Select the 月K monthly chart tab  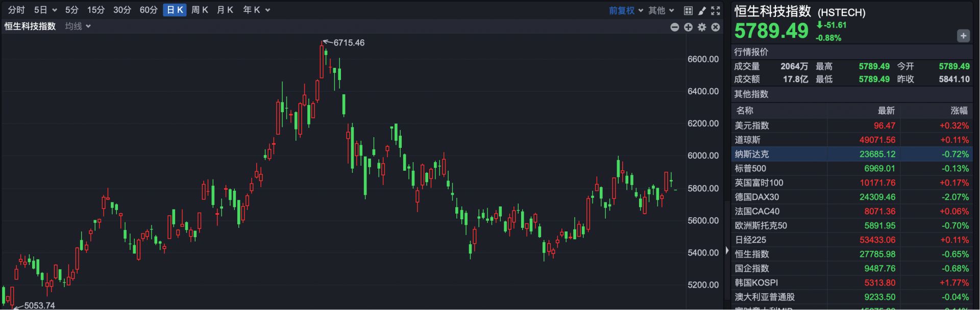[x=225, y=10]
